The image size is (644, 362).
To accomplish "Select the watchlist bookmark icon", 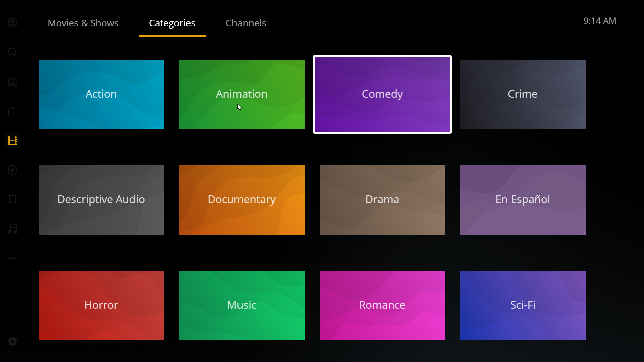I will coord(12,199).
